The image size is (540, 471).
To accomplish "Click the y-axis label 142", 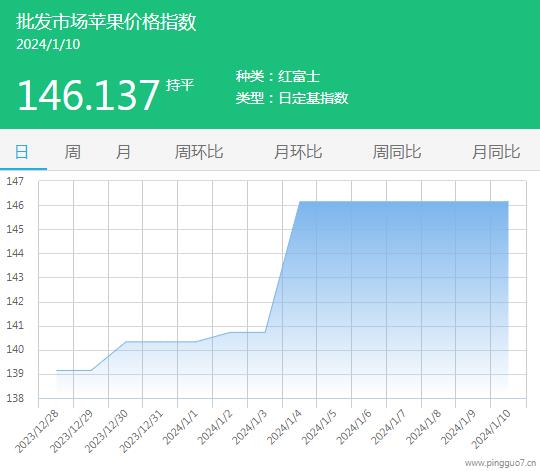I will [15, 302].
